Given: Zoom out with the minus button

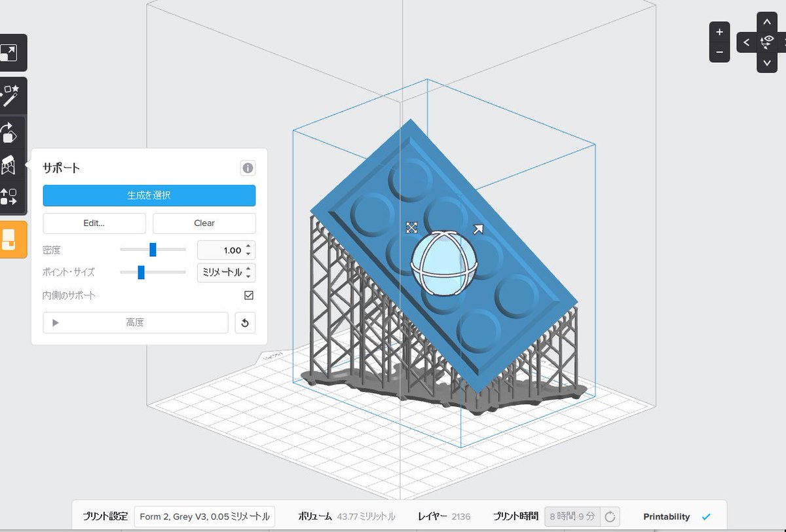Looking at the screenshot, I should 719,52.
